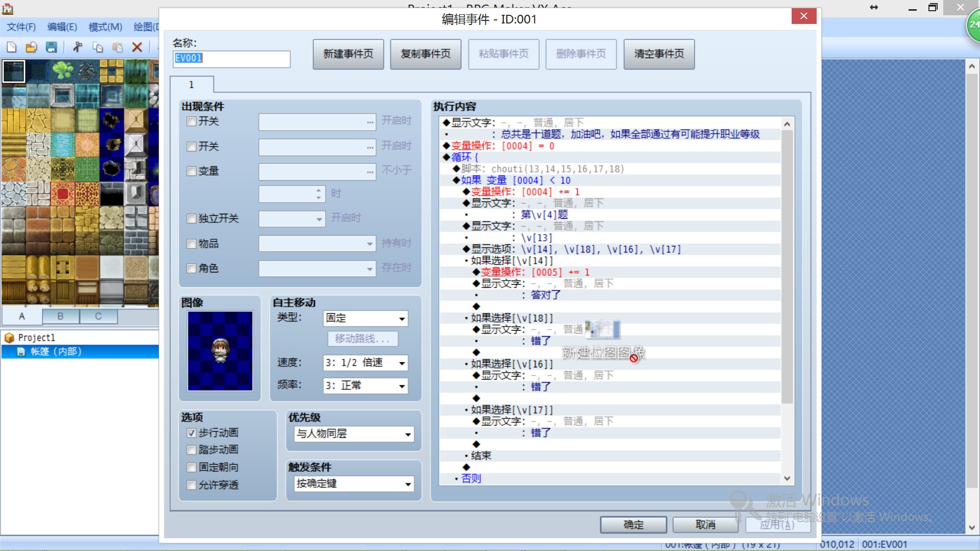The width and height of the screenshot is (980, 551).
Task: Click scroll-down arrow of 执行内容 list
Action: coord(787,479)
